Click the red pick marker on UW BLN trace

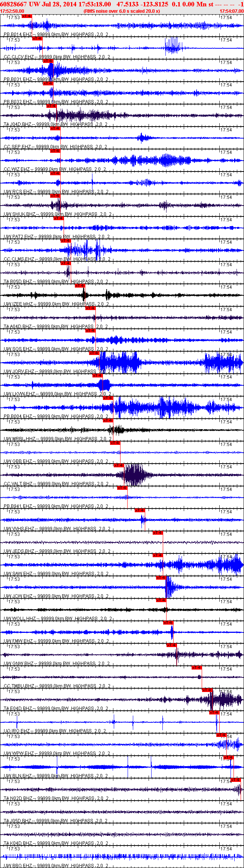pyautogui.click(x=229, y=758)
